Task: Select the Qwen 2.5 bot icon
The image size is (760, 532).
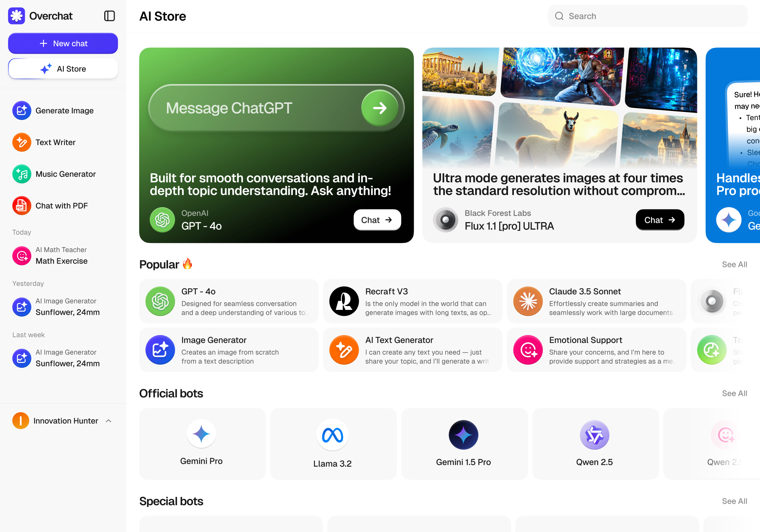Action: pyautogui.click(x=594, y=435)
